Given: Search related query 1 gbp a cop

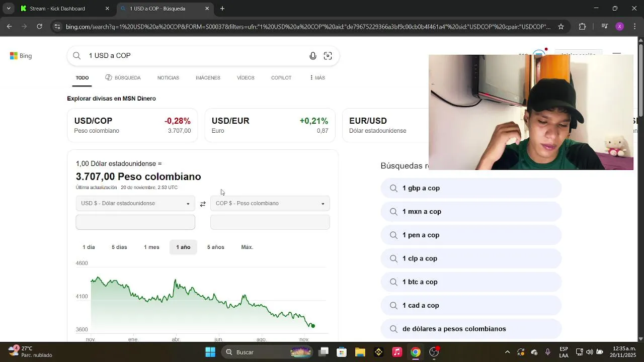Looking at the screenshot, I should 471,188.
